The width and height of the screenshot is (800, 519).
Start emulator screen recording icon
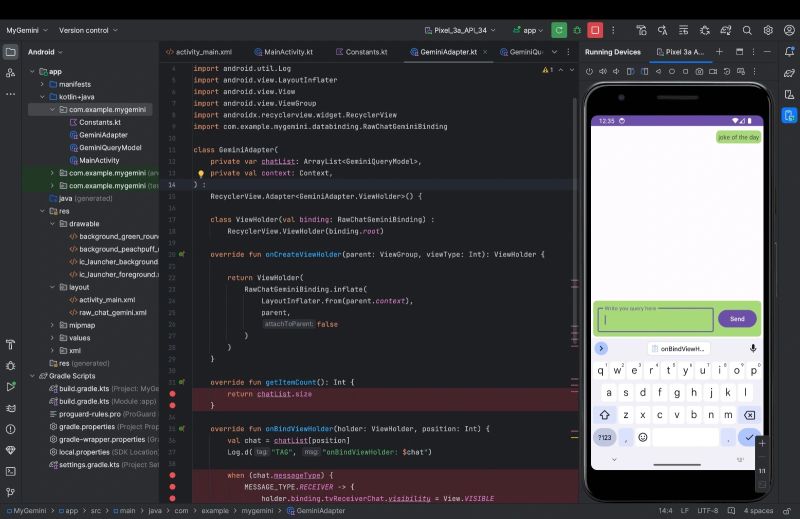713,71
